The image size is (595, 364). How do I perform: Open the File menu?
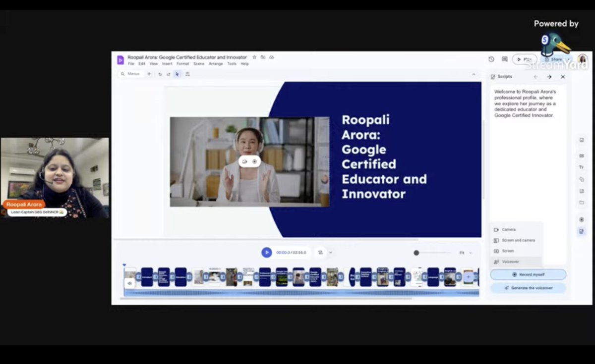tap(131, 64)
